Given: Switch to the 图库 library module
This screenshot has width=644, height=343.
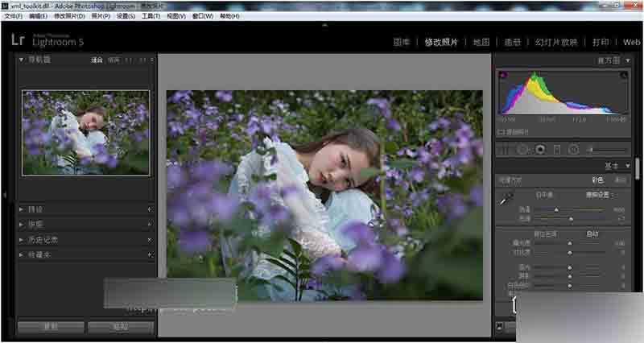Looking at the screenshot, I should 402,42.
